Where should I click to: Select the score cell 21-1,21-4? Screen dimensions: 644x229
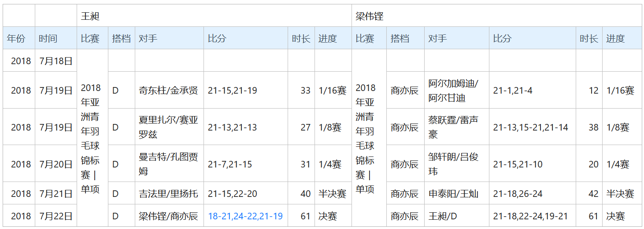pyautogui.click(x=513, y=91)
